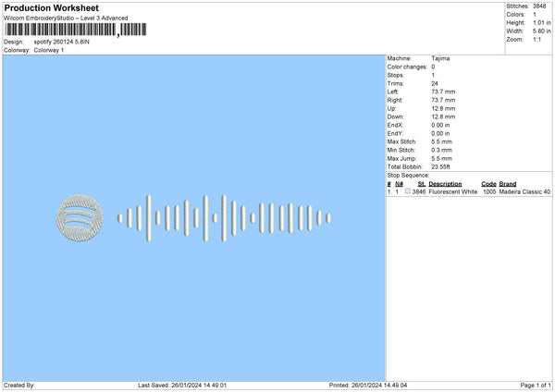The image size is (555, 392).
Task: Click the Stitches value "3848"
Action: coord(539,6)
